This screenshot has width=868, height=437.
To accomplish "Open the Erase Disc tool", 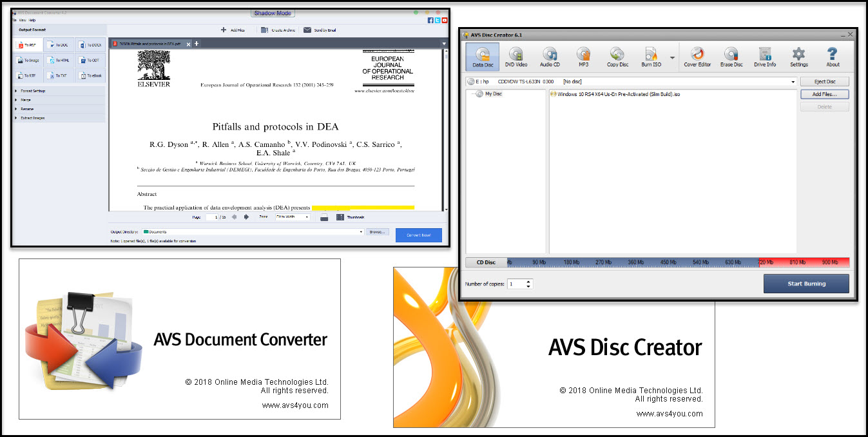I will 731,57.
